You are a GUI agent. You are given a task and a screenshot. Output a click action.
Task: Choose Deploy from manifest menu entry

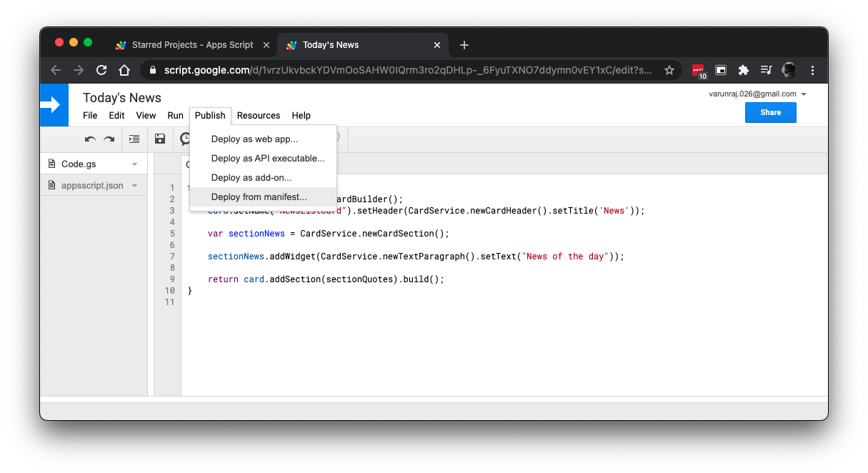[259, 197]
